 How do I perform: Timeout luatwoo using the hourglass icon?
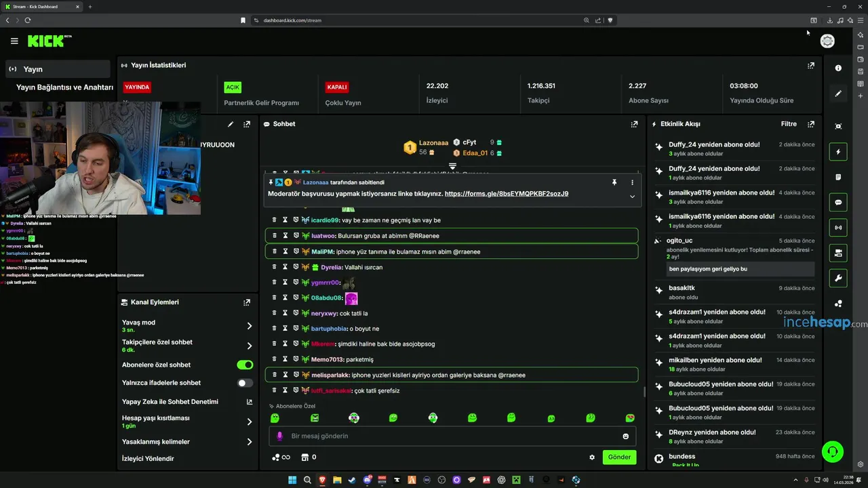(x=285, y=236)
